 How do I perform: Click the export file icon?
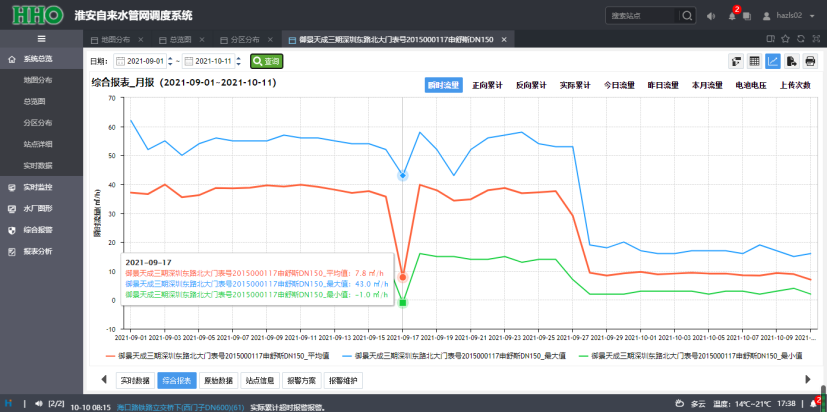click(791, 61)
